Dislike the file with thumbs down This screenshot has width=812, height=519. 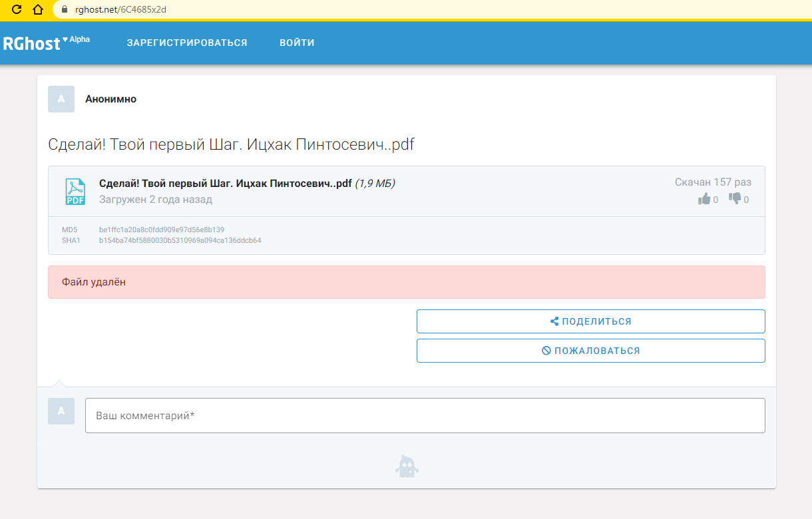735,199
